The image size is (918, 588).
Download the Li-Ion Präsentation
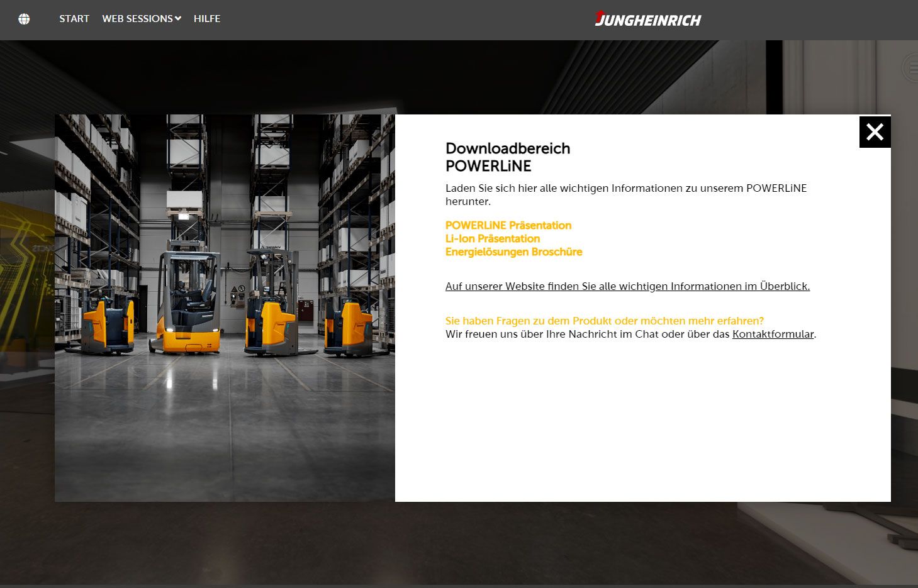coord(493,238)
